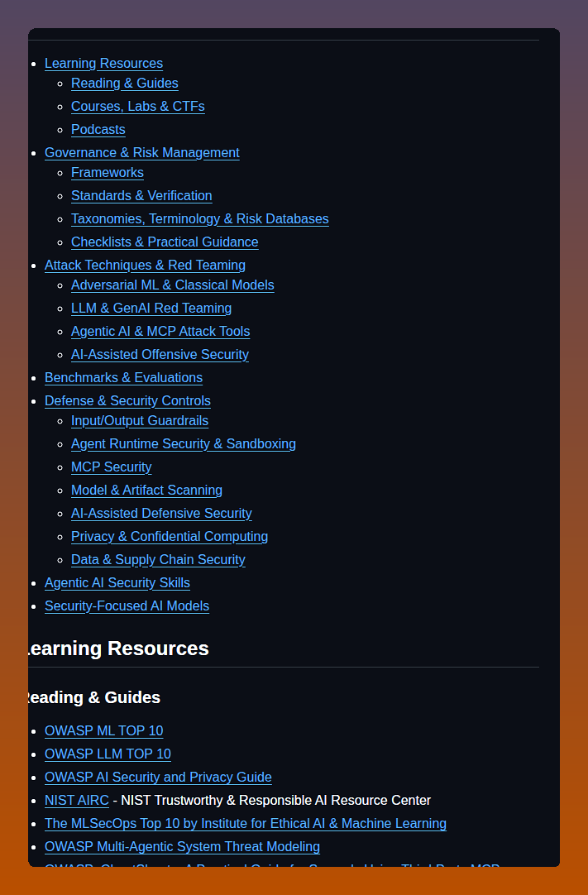Image resolution: width=588 pixels, height=895 pixels.
Task: Open OWASP Multi-Agentic System Threat Modeling
Action: click(182, 847)
